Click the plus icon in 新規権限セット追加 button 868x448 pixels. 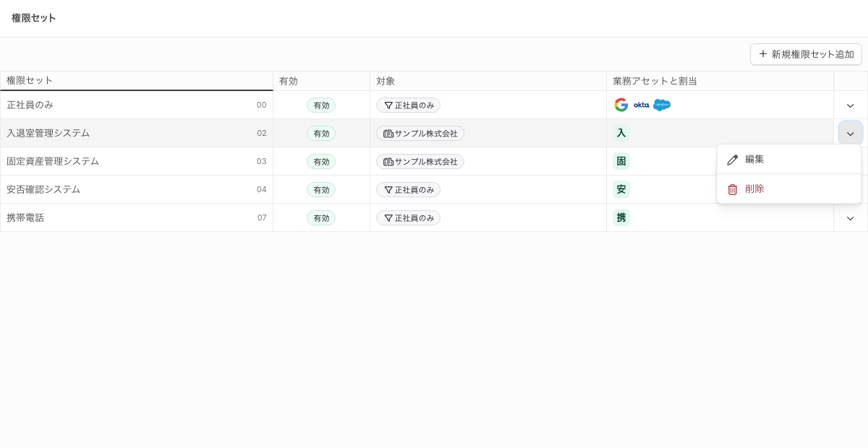click(762, 54)
